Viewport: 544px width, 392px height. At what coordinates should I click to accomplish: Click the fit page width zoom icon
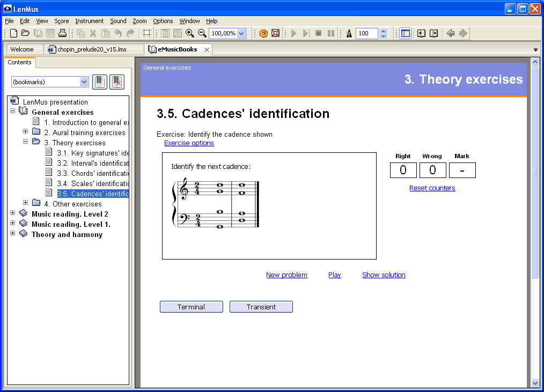177,33
